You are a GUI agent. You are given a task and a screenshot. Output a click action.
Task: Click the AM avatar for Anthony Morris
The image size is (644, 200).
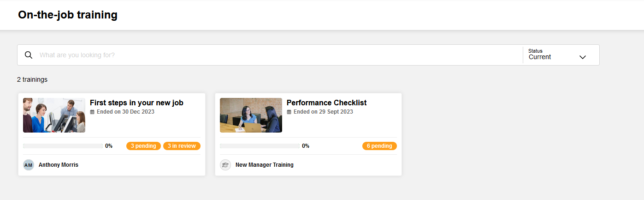pos(29,165)
